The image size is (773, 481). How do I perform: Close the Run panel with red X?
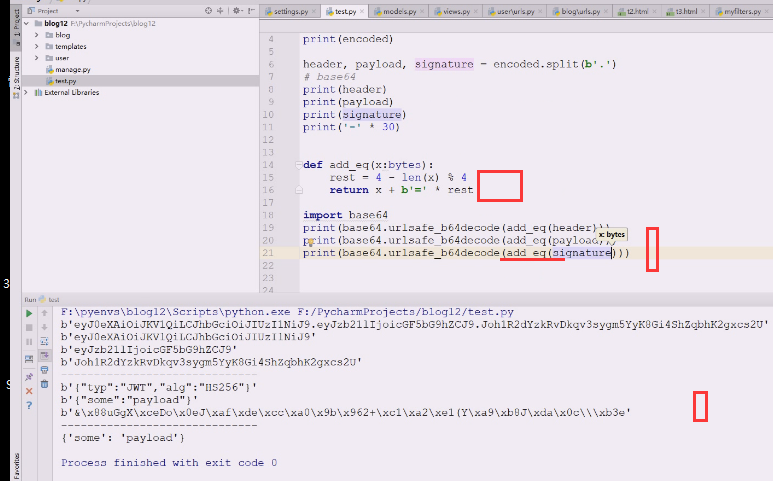pos(29,391)
